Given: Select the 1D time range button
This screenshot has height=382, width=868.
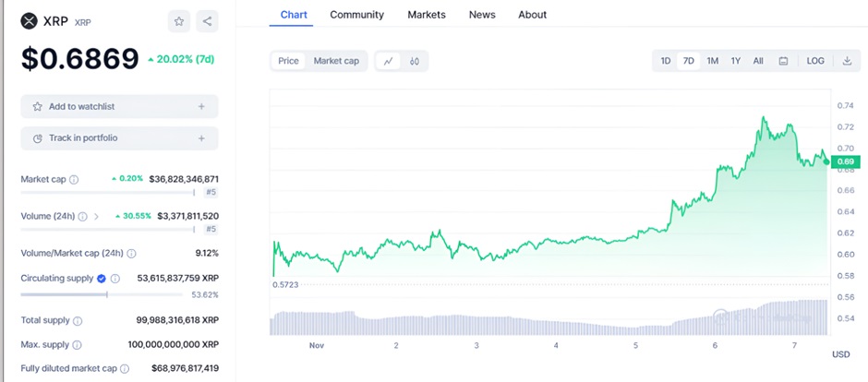Looking at the screenshot, I should pos(666,61).
